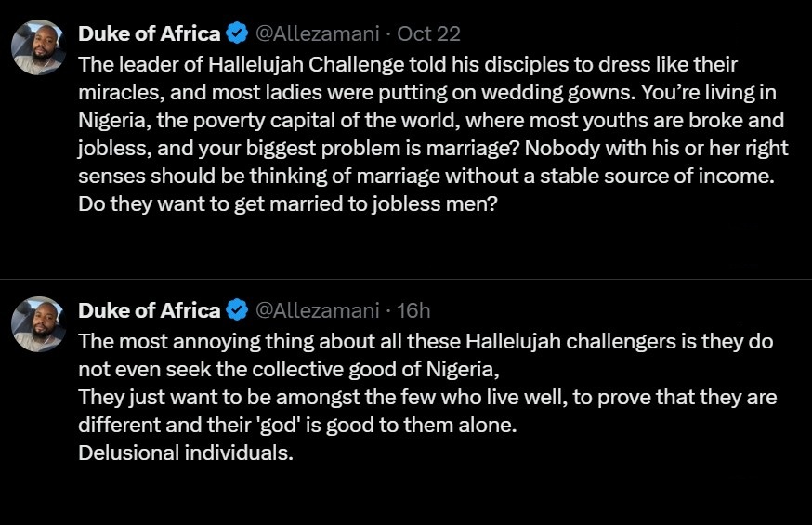Viewport: 812px width, 525px height.
Task: Visit @Allezamani handle beside the 16h timestamp
Action: 318,310
